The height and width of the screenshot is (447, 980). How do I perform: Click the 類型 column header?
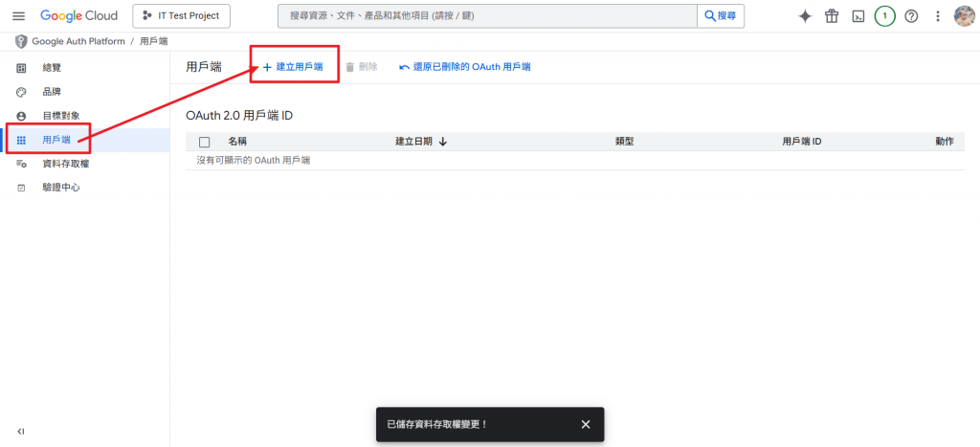point(624,142)
